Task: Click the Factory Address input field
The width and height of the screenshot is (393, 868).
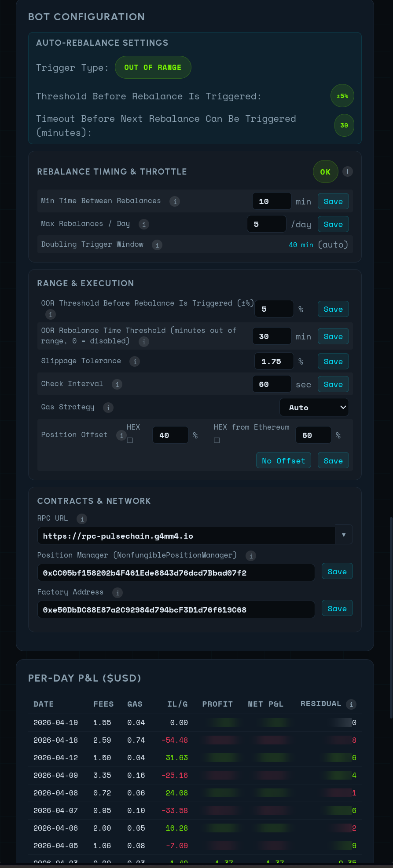Action: point(176,609)
